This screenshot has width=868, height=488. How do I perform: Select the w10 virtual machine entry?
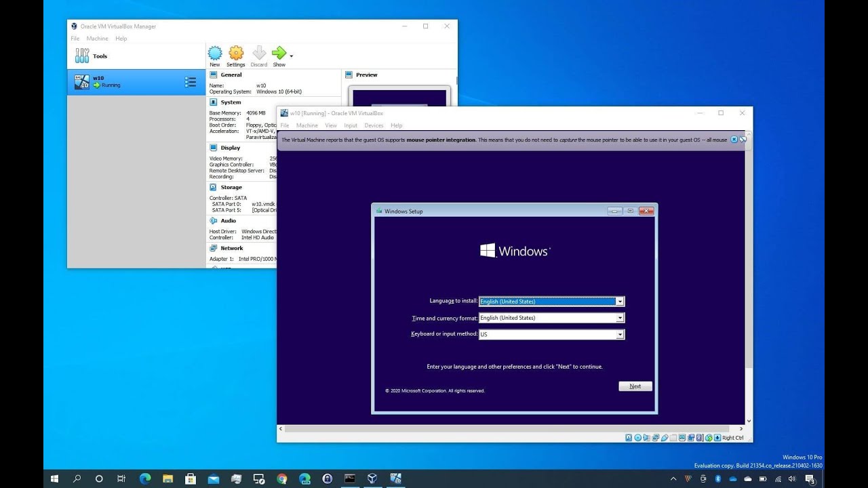coord(136,82)
